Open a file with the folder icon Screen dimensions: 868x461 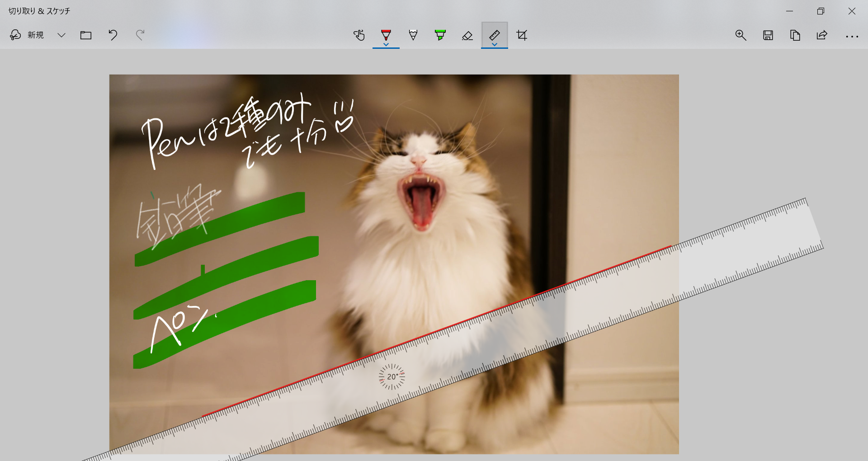[86, 35]
